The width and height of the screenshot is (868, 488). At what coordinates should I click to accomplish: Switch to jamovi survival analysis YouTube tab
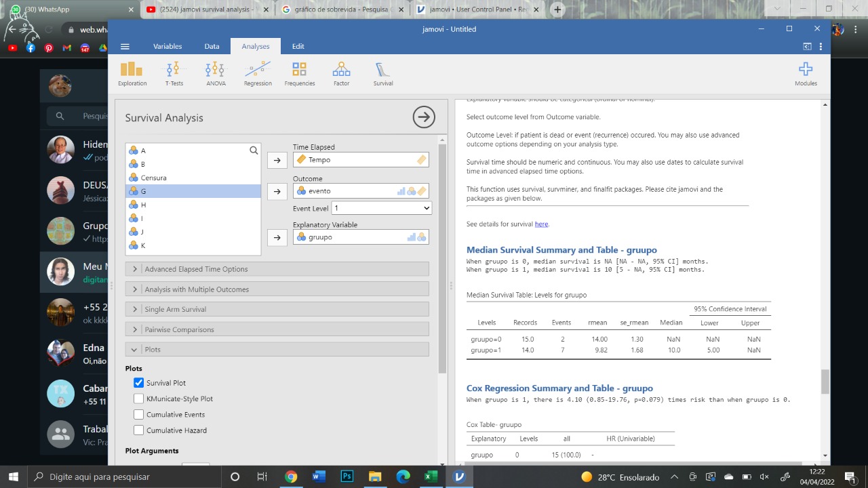207,9
